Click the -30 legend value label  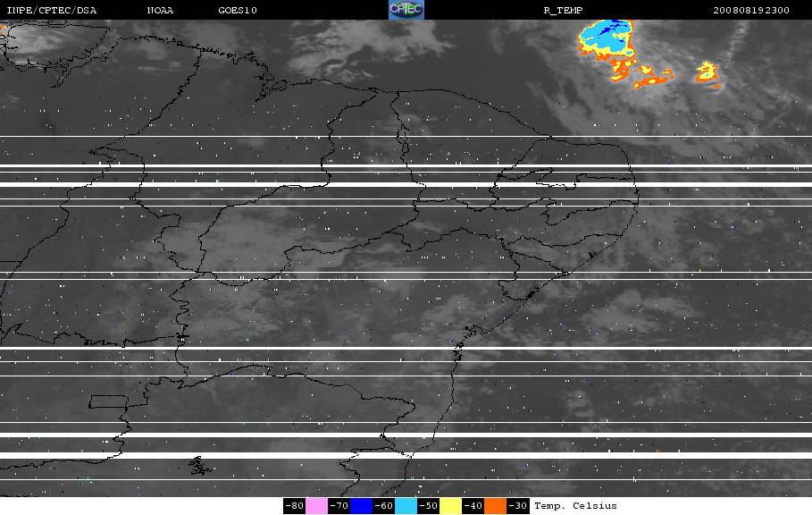[518, 506]
